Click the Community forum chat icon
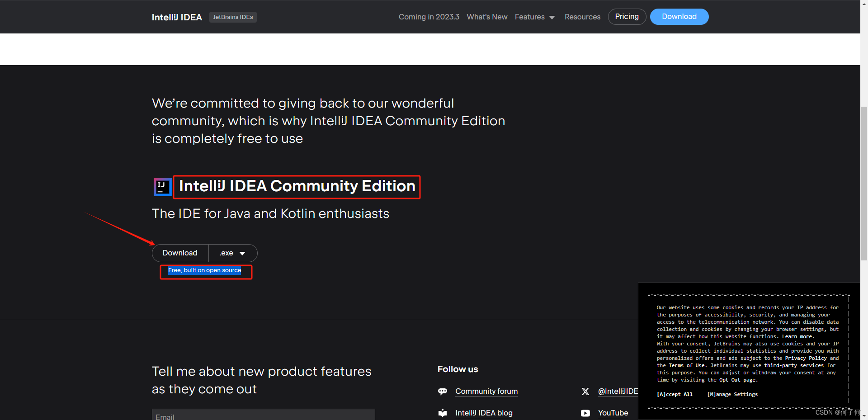 pos(443,392)
